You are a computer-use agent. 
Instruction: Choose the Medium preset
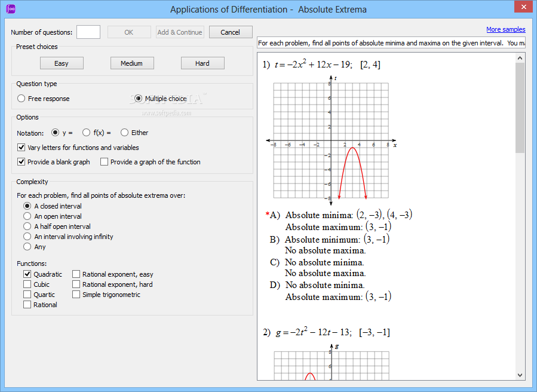click(x=132, y=63)
